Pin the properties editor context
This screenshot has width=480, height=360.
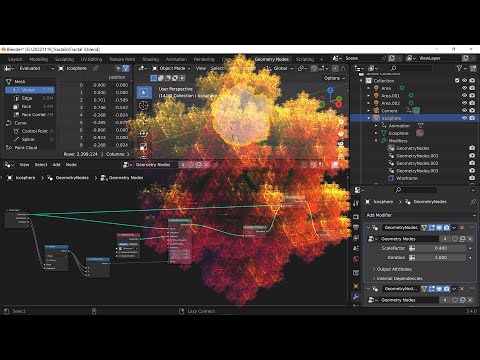point(473,202)
